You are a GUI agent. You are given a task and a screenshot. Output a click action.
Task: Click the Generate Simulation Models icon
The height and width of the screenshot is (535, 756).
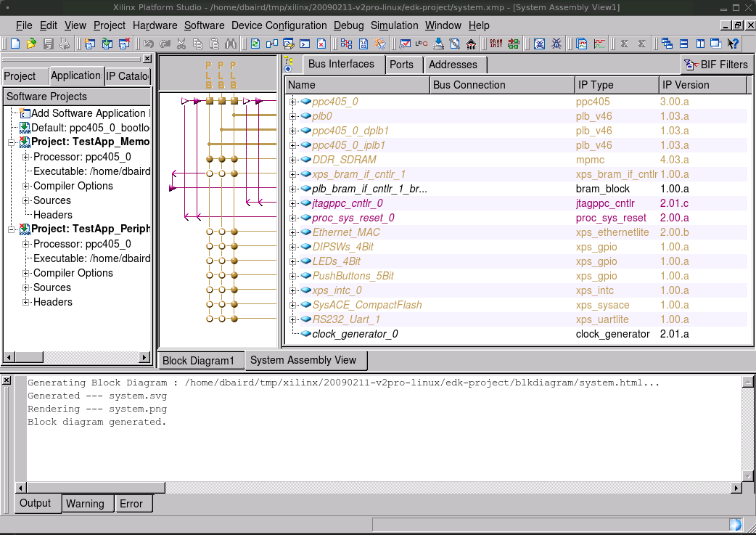coord(582,44)
